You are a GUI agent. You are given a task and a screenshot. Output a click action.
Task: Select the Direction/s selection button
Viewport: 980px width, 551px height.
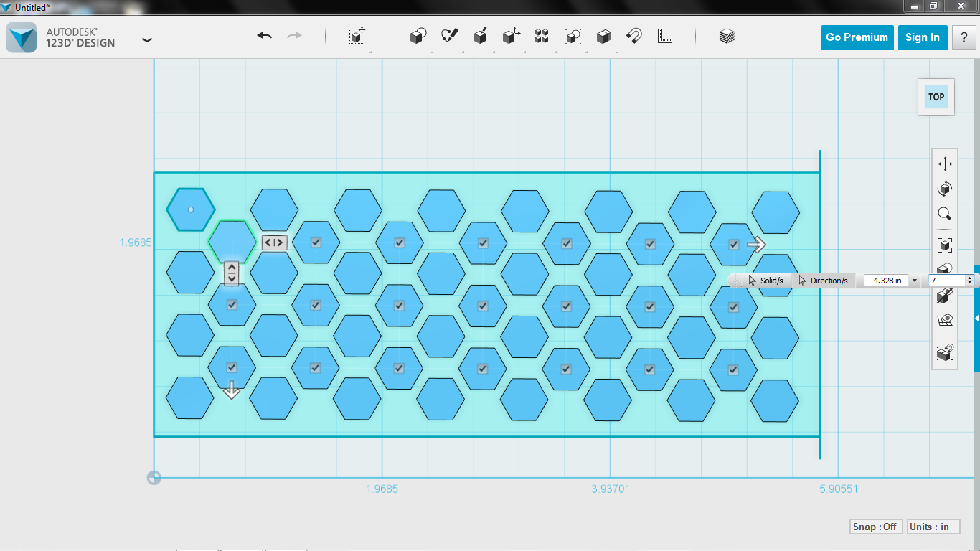823,281
